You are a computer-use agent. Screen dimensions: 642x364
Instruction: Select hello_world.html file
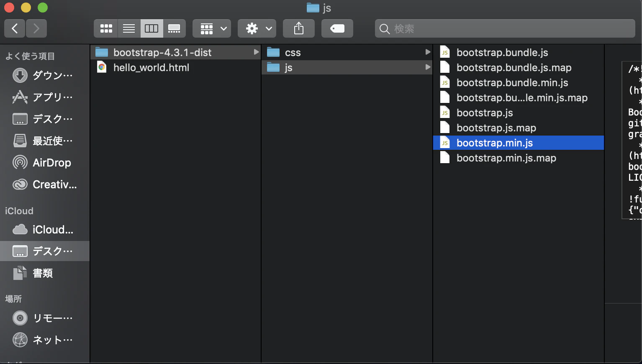(176, 67)
